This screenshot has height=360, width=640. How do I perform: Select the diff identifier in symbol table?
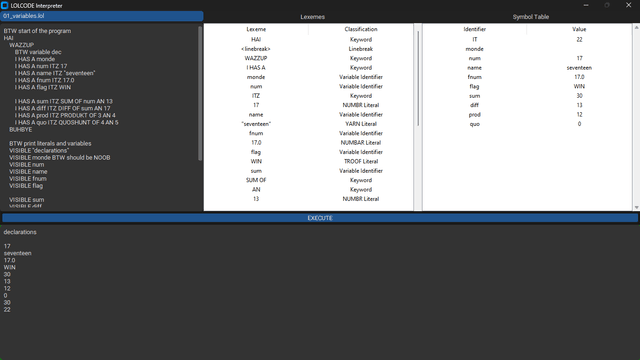(x=475, y=105)
